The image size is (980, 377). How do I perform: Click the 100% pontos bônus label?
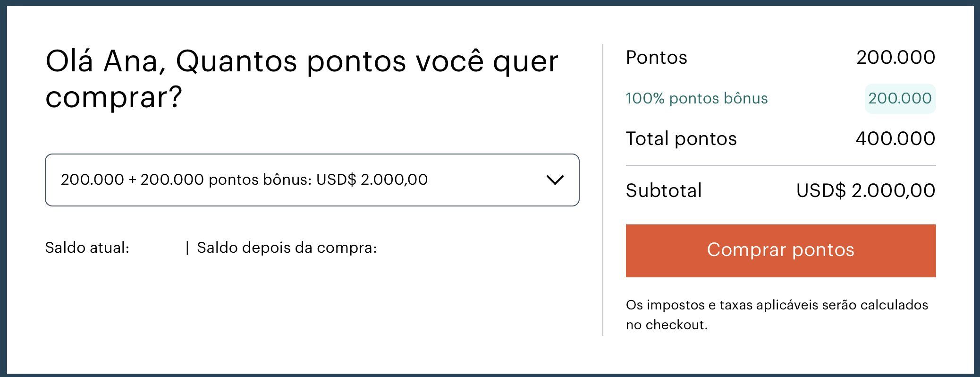(697, 98)
